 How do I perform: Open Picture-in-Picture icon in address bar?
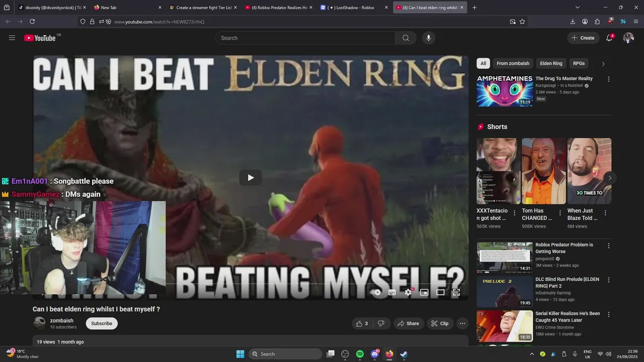pyautogui.click(x=513, y=22)
